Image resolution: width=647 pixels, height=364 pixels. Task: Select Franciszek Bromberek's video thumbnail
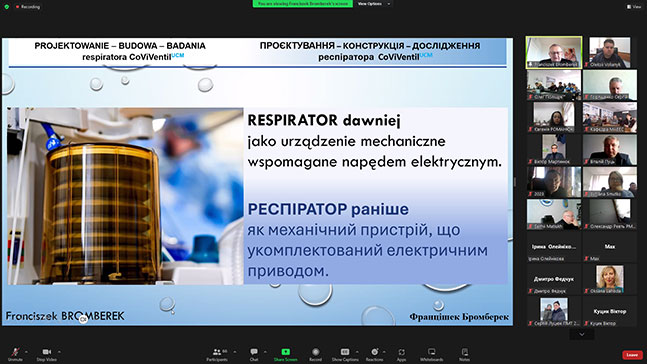pyautogui.click(x=554, y=52)
